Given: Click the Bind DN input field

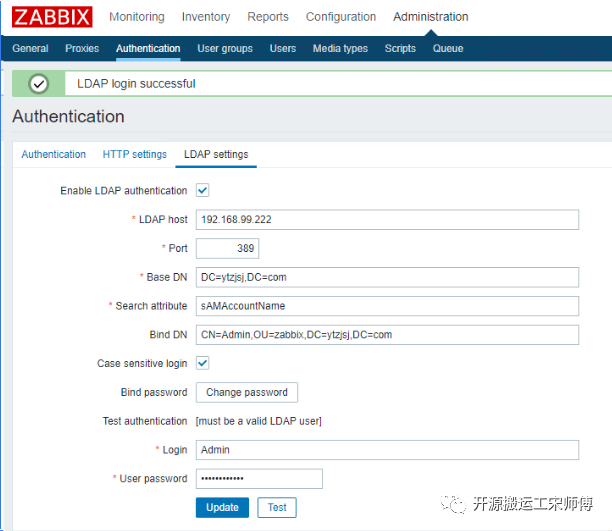Looking at the screenshot, I should [387, 335].
